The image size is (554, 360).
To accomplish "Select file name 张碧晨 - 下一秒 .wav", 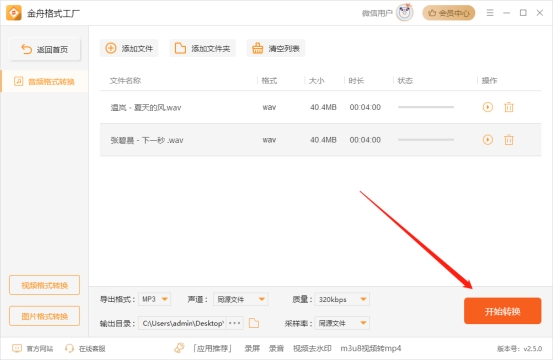I will click(147, 140).
